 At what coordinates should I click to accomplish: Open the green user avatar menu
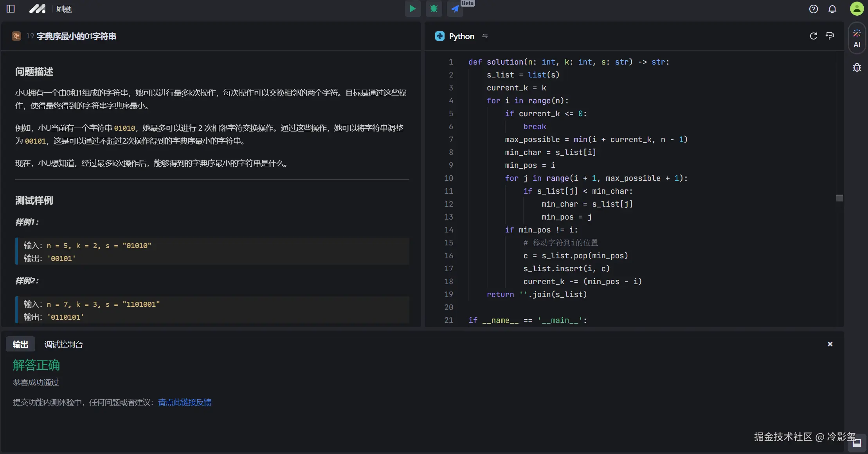(x=857, y=9)
